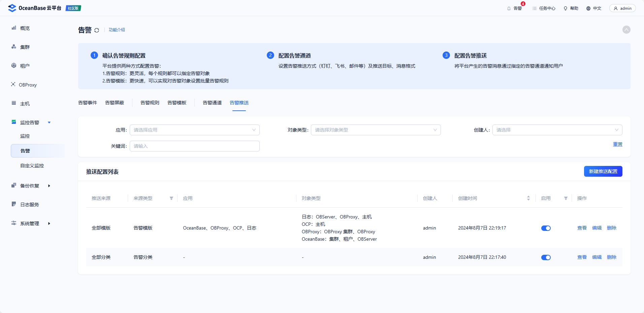Open the task center list icon
The height and width of the screenshot is (313, 644).
(535, 8)
